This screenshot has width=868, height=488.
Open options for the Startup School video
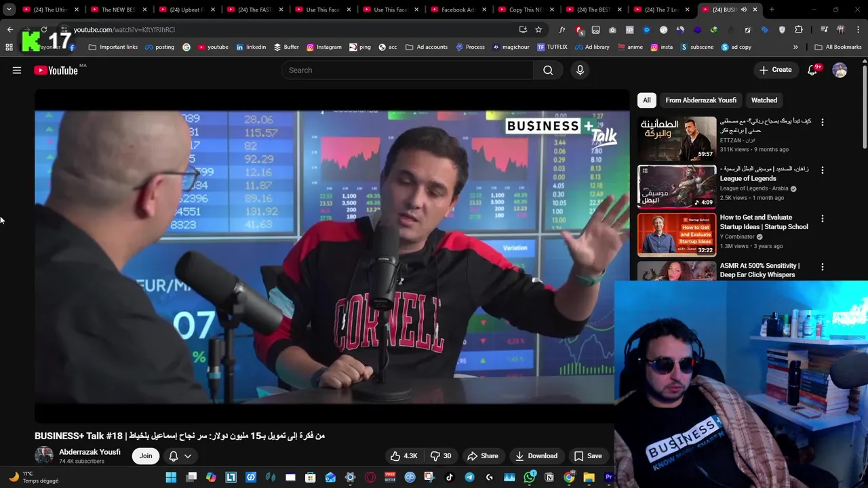tap(823, 218)
